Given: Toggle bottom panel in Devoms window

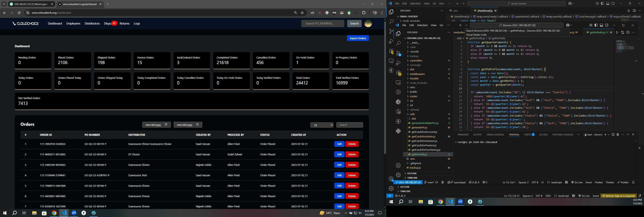Looking at the screenshot, I should tap(601, 25).
